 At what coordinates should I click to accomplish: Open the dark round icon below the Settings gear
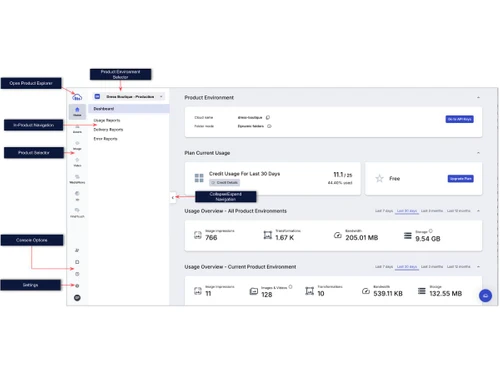point(77,298)
